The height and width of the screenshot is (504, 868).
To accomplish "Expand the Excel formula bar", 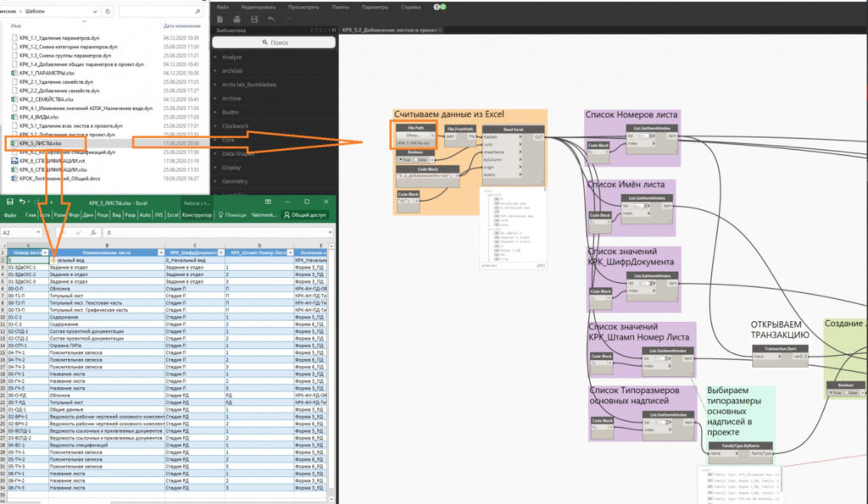I will click(330, 232).
